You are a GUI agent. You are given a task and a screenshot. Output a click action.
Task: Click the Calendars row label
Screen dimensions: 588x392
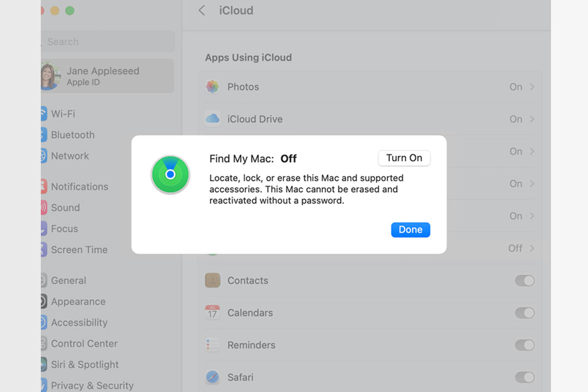[x=250, y=313]
